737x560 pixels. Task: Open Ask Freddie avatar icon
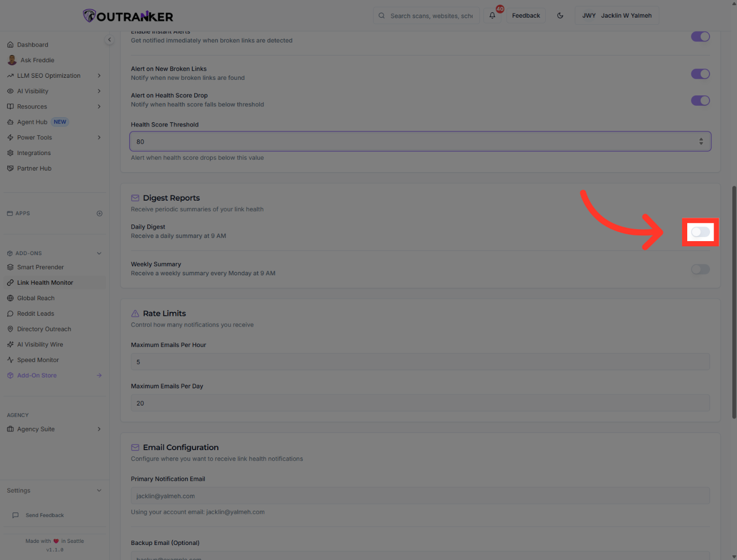click(12, 60)
